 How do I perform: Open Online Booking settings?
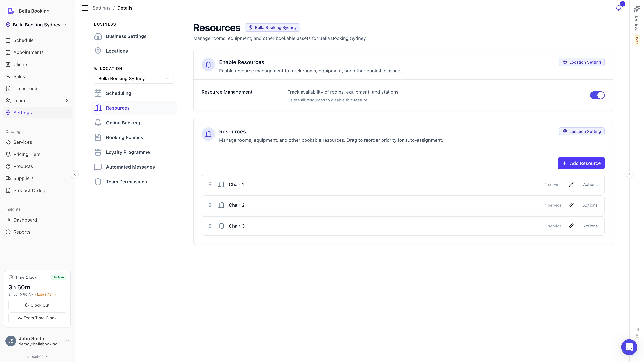point(134,123)
